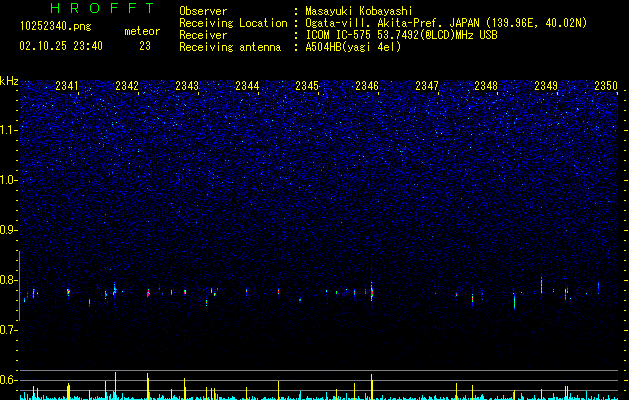Click the kHz axis unit label

click(9, 81)
